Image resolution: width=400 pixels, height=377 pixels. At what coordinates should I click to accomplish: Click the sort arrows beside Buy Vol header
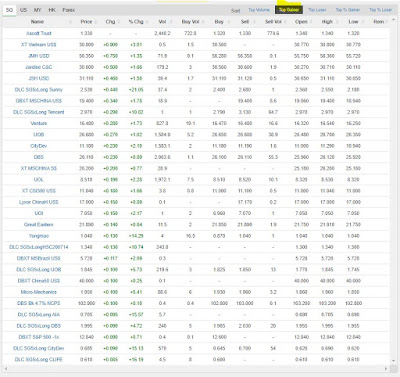click(x=202, y=22)
